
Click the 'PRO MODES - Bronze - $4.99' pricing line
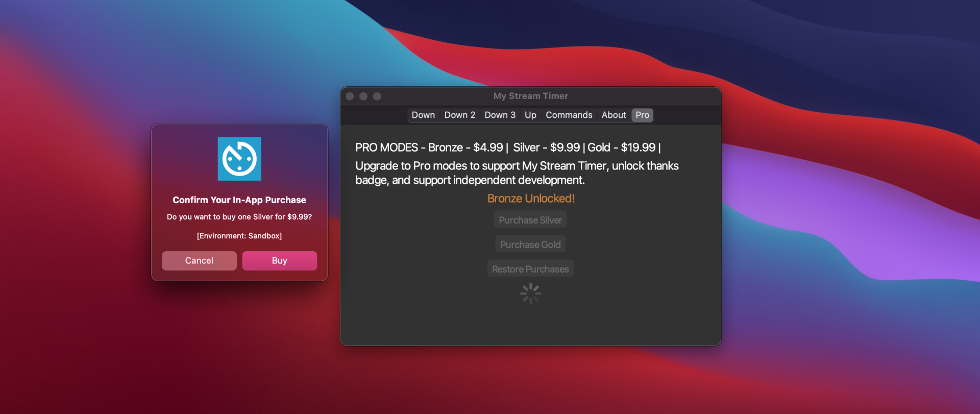(x=508, y=148)
